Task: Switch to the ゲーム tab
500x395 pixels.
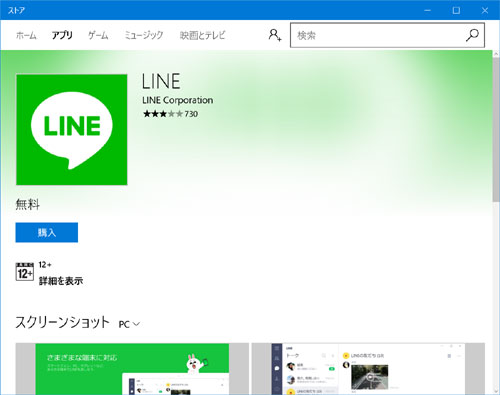Action: (x=98, y=35)
